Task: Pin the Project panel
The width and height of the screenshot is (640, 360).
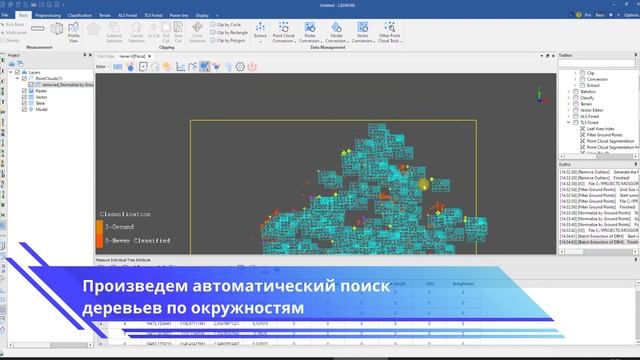Action: tap(85, 55)
